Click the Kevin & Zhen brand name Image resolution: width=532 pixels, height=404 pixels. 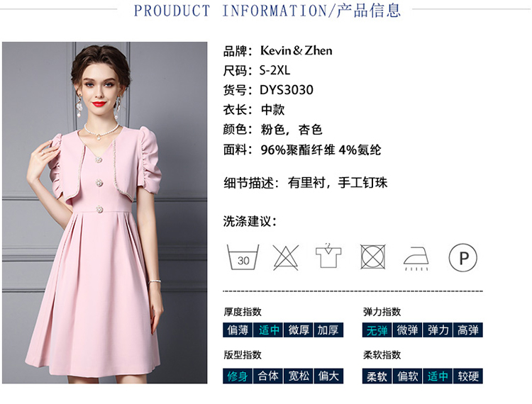[297, 50]
